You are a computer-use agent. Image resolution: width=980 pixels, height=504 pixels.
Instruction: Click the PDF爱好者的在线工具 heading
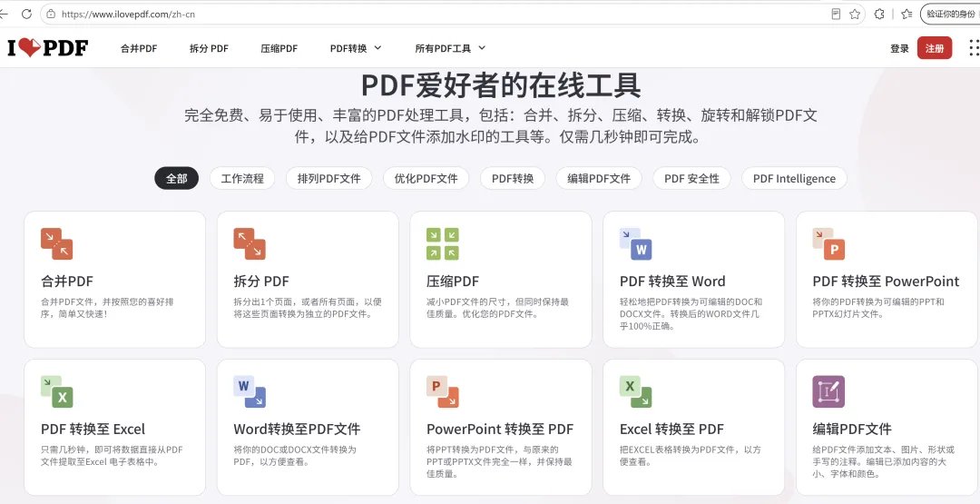click(501, 85)
